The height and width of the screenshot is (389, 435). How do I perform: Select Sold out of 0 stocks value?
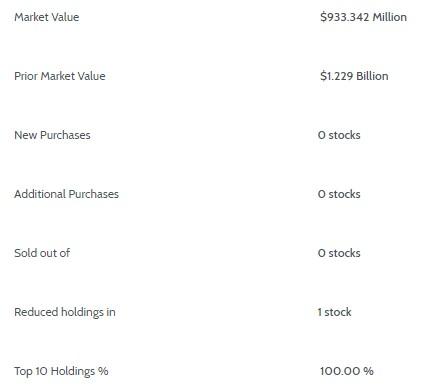tap(339, 253)
